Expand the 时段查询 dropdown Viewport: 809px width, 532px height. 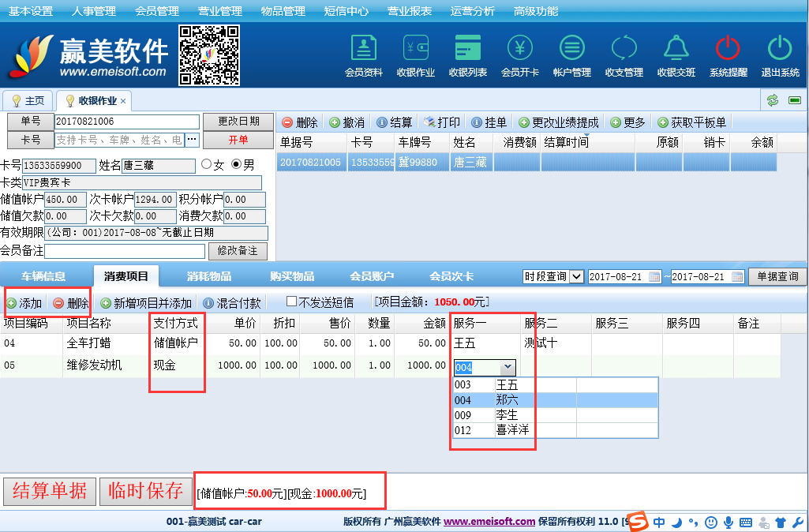click(x=575, y=276)
